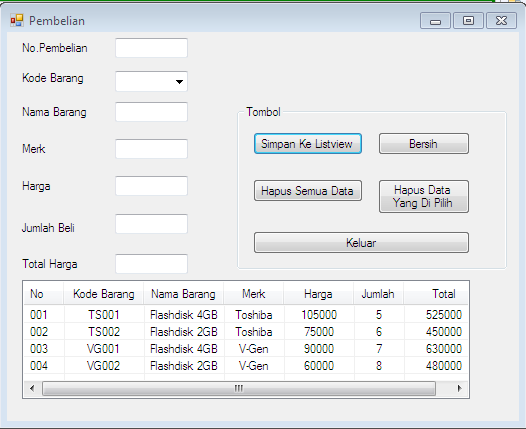The height and width of the screenshot is (429, 526).
Task: Click the Pembelian form icon in the title bar
Action: [16, 21]
